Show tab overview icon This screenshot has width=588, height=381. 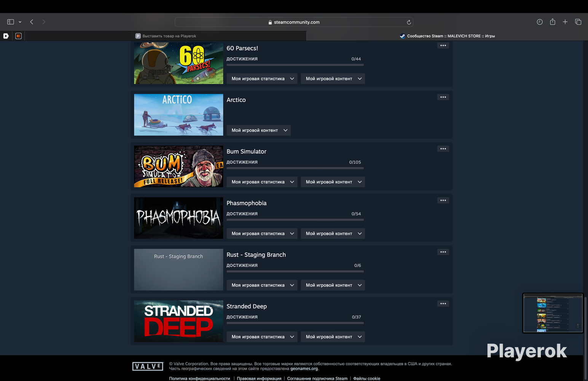click(578, 22)
